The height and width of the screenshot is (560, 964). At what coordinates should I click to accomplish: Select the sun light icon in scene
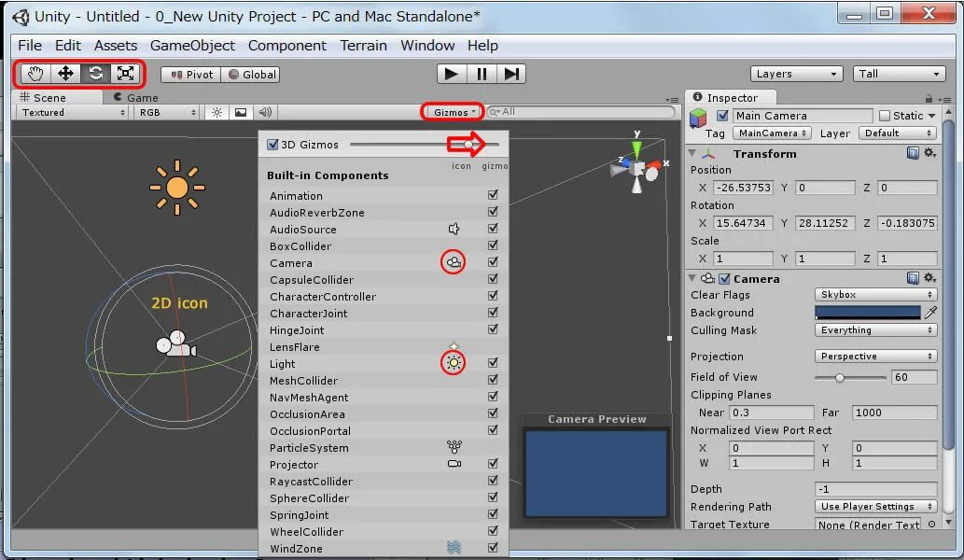(x=177, y=188)
